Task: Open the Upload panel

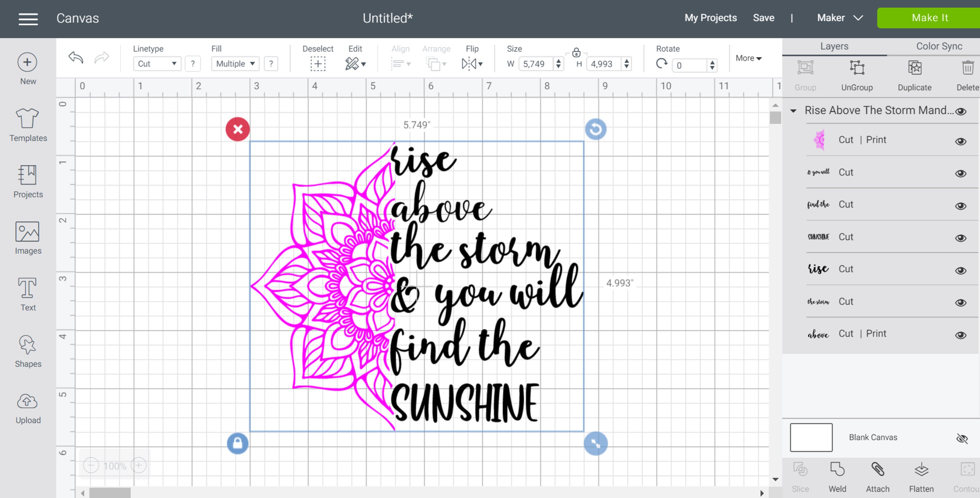Action: [x=27, y=407]
